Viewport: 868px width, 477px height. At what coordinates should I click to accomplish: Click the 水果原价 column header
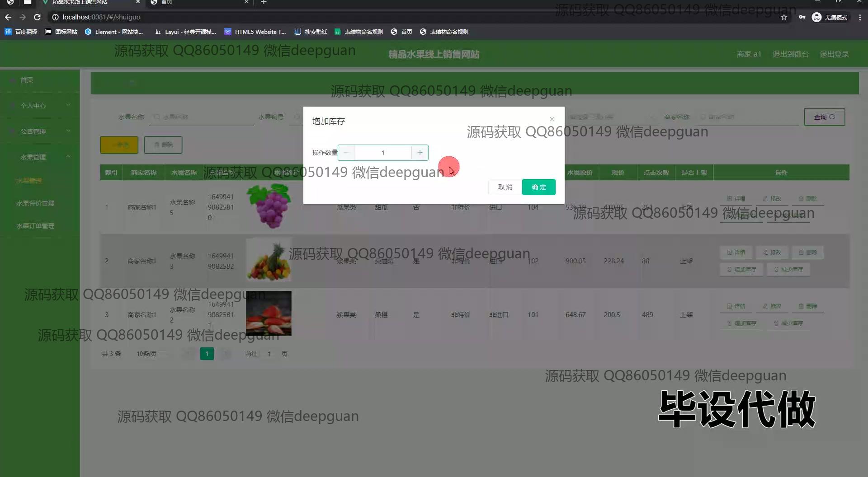580,173
